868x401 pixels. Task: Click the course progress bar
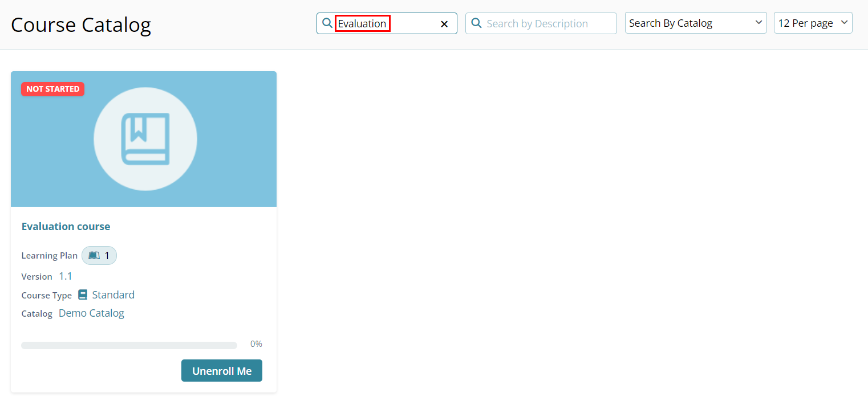click(129, 345)
